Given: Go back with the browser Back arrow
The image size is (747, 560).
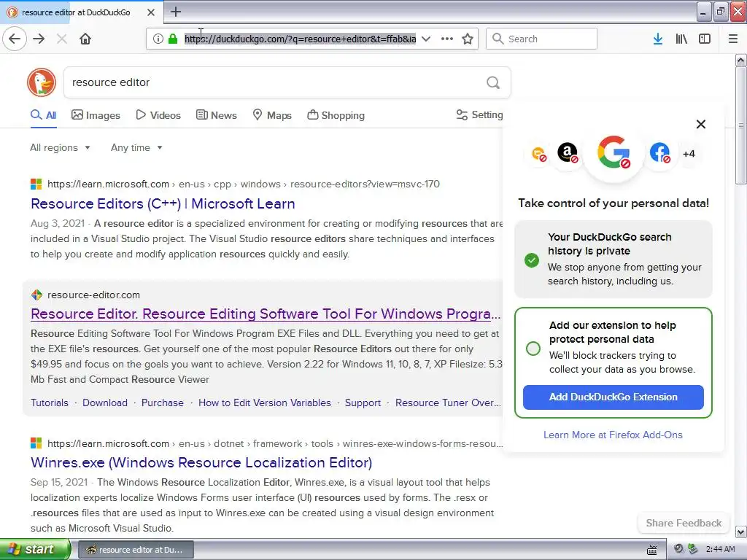Looking at the screenshot, I should coord(15,39).
